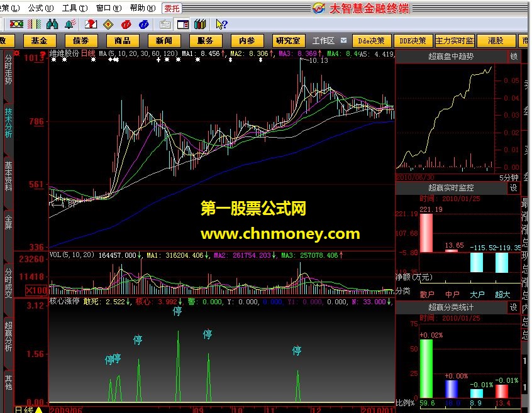Click the blue round info icon
Screen dimensions: 532x413
[x=144, y=25]
